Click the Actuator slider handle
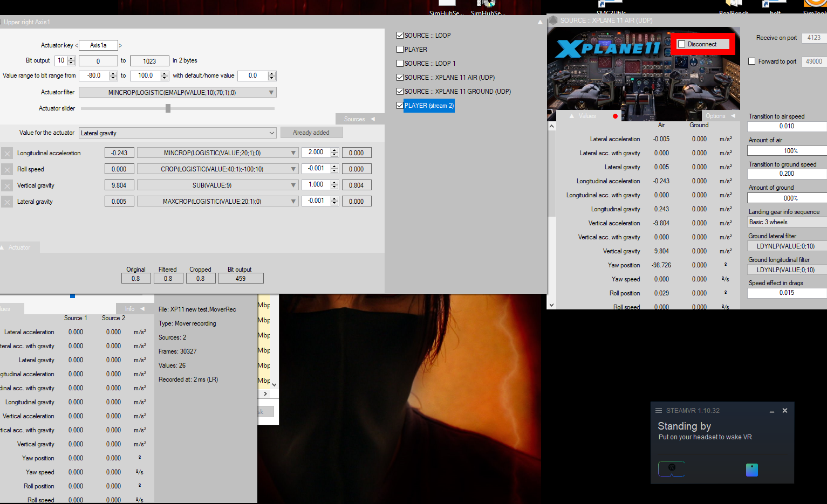This screenshot has width=827, height=504. tap(168, 108)
